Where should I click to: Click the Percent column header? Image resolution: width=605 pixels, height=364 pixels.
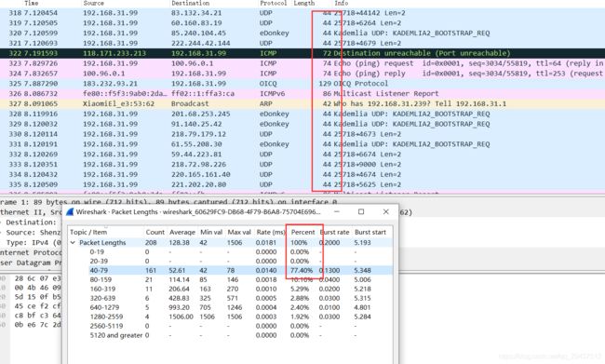click(x=302, y=232)
